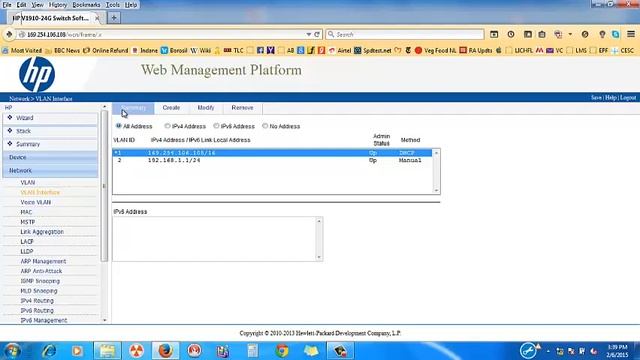Open the Most Visited bookmarks folder
The image size is (640, 360).
point(22,51)
